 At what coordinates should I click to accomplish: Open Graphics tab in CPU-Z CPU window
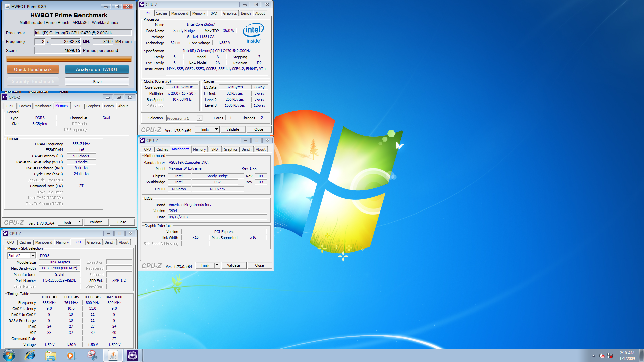[x=230, y=13]
